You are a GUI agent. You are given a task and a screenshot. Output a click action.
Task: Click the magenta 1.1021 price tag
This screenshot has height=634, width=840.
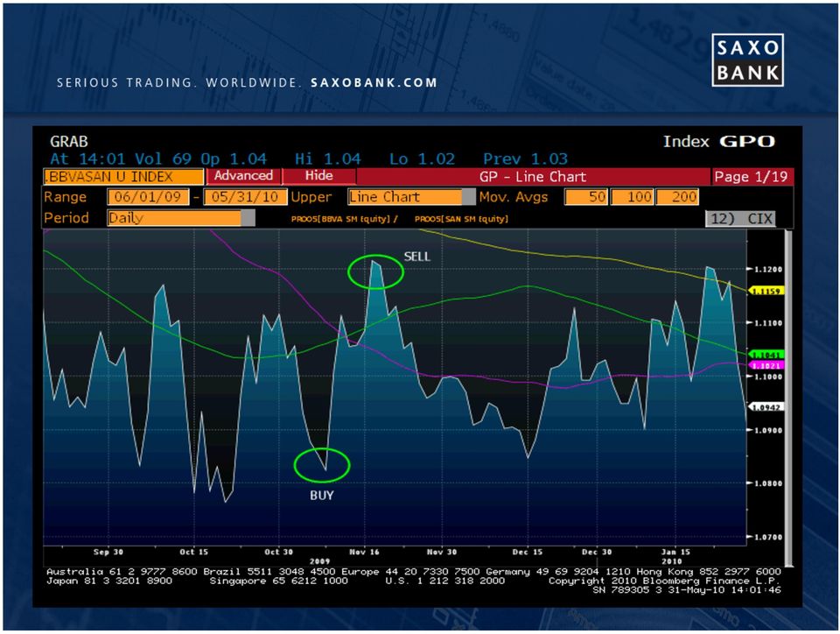[x=766, y=365]
